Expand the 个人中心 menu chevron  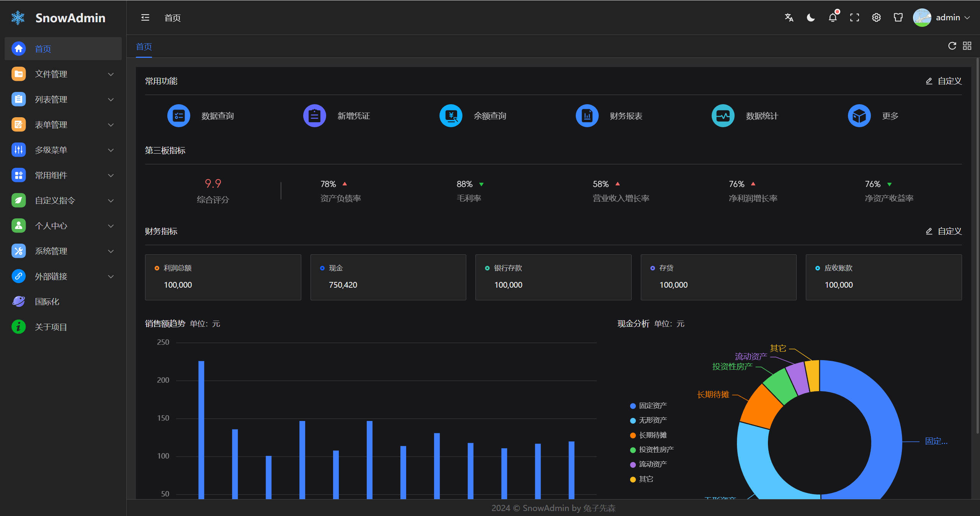pos(111,226)
